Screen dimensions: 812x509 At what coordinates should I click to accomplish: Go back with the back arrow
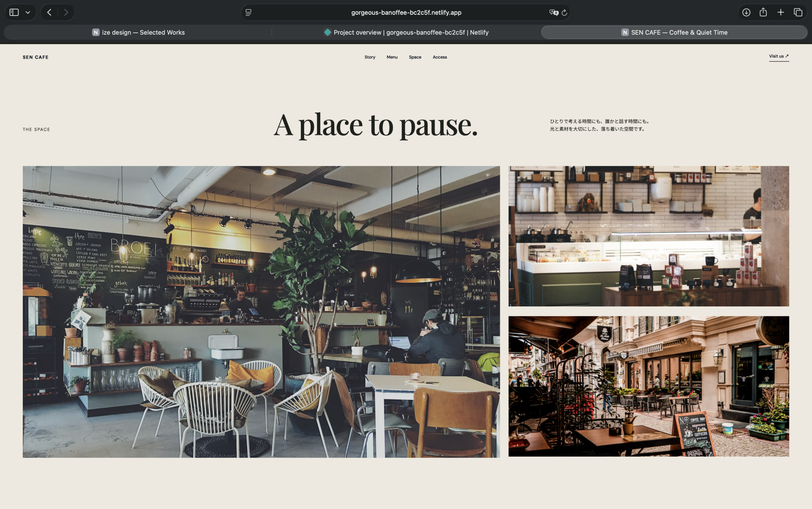pyautogui.click(x=49, y=12)
